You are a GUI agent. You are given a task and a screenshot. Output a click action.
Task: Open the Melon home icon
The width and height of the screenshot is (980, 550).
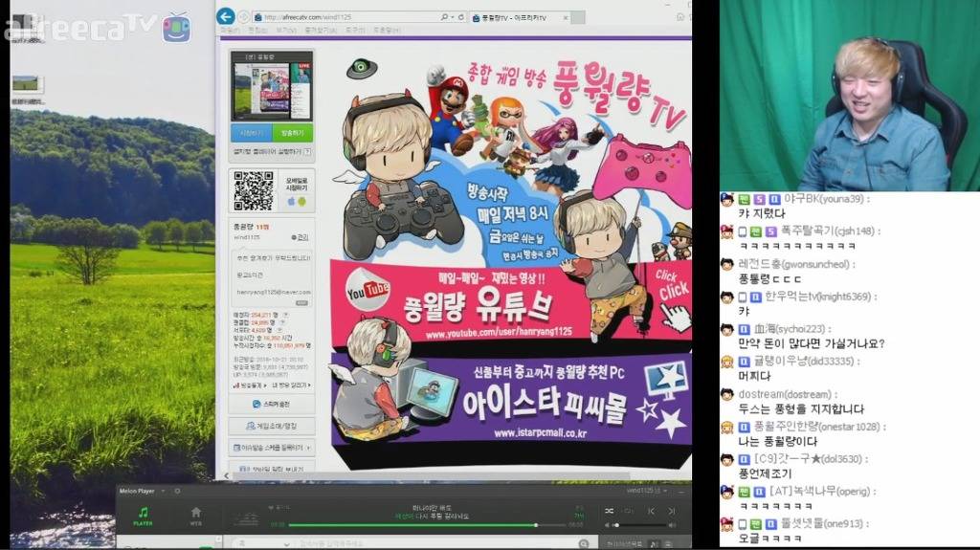(x=195, y=516)
